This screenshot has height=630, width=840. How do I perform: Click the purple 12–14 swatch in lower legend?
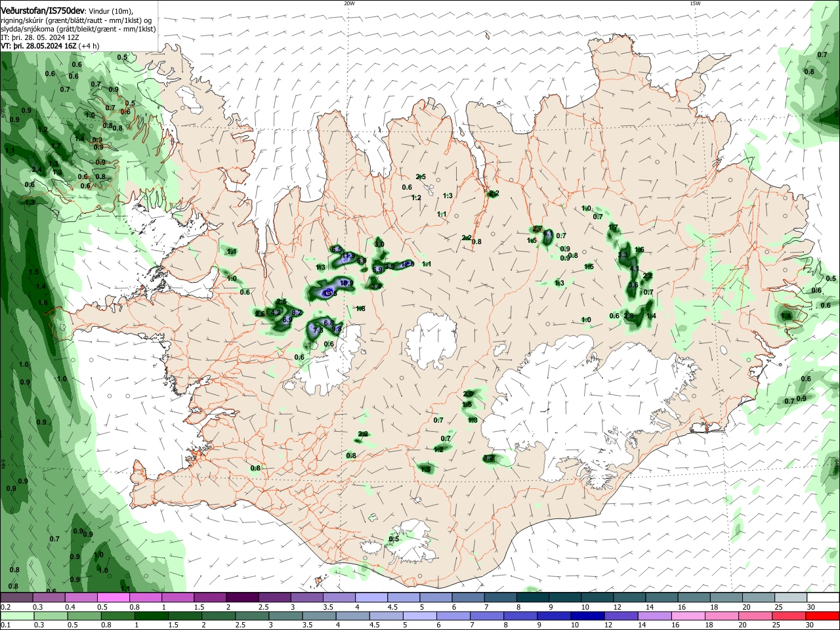click(620, 616)
